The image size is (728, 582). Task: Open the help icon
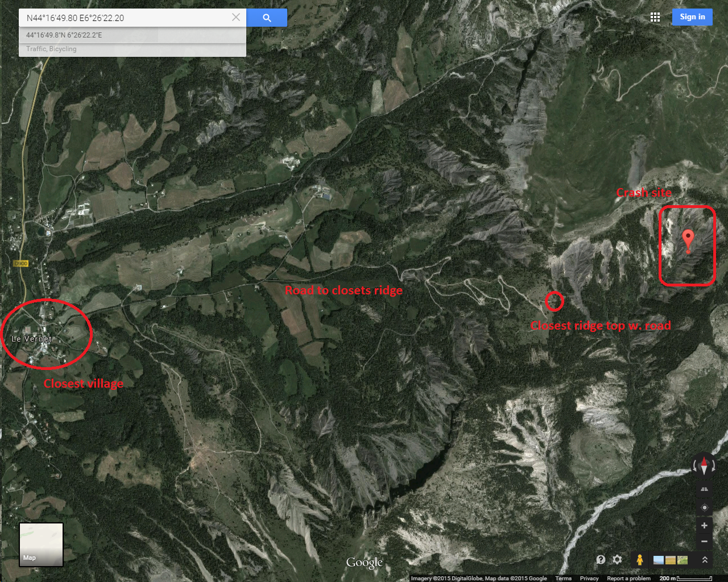[601, 560]
